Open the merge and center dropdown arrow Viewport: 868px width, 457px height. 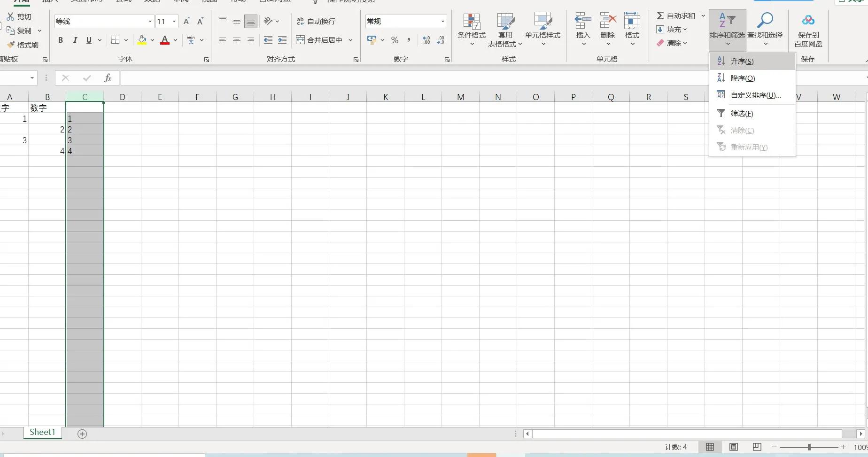tap(350, 40)
